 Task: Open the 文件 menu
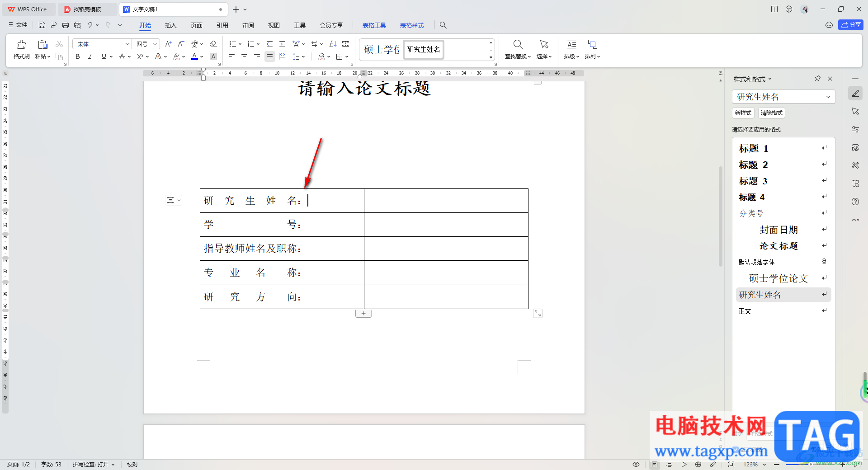(18, 25)
